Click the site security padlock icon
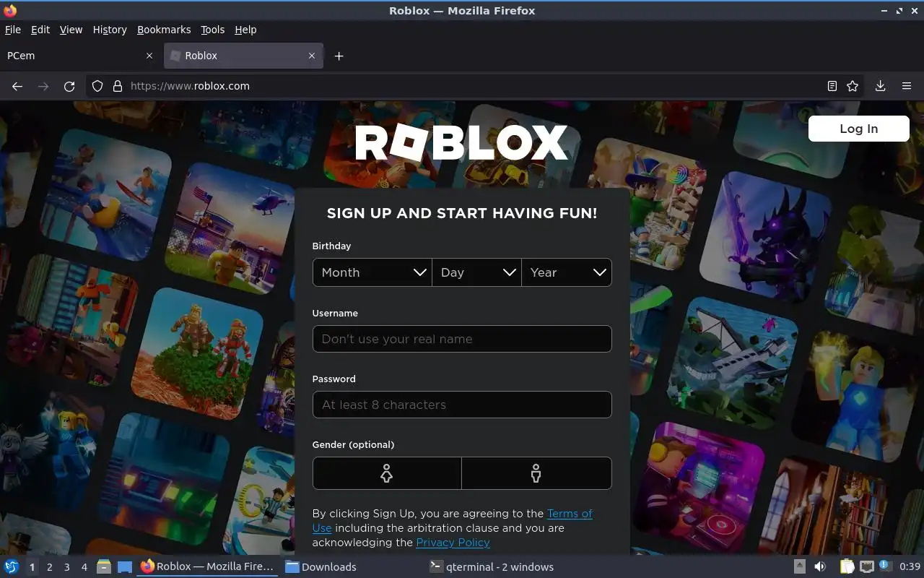924x578 pixels. pos(118,86)
